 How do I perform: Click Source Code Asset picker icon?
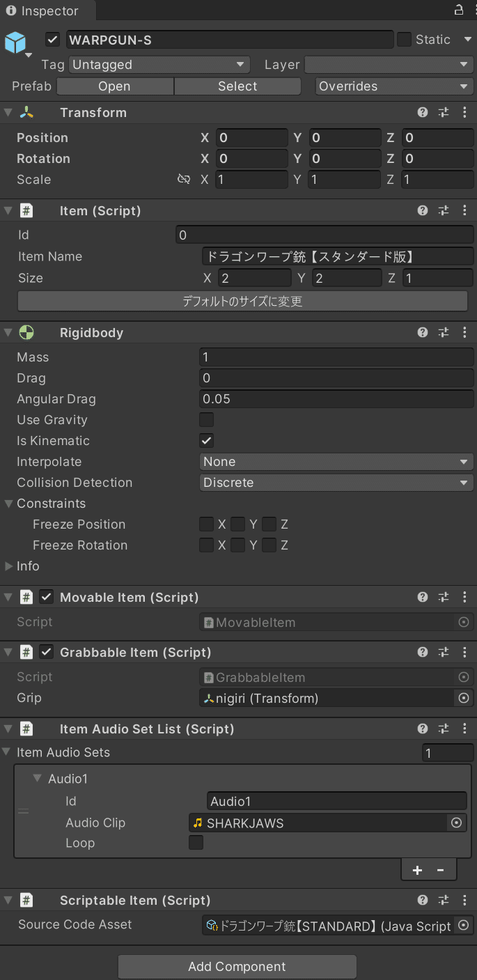(x=464, y=926)
